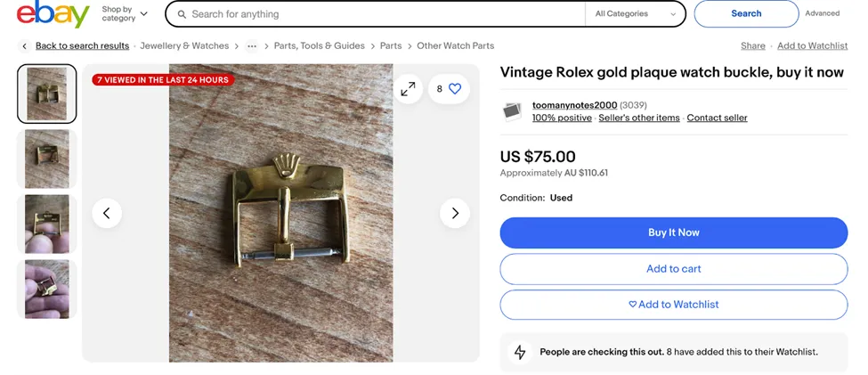Click the magnifying glass search icon

coord(182,14)
